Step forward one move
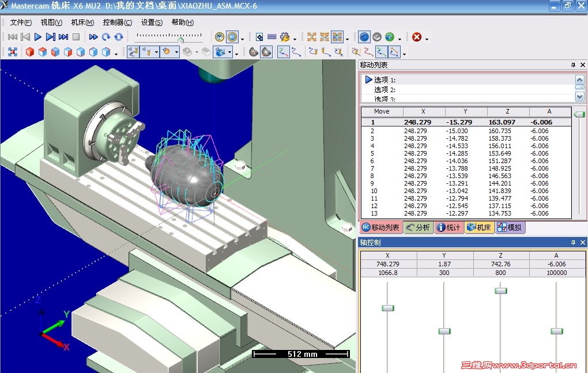 click(x=51, y=37)
